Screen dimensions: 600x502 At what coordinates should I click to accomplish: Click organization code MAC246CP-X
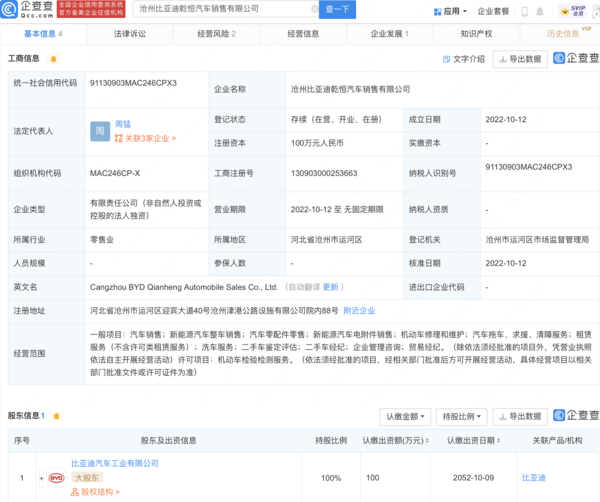115,173
